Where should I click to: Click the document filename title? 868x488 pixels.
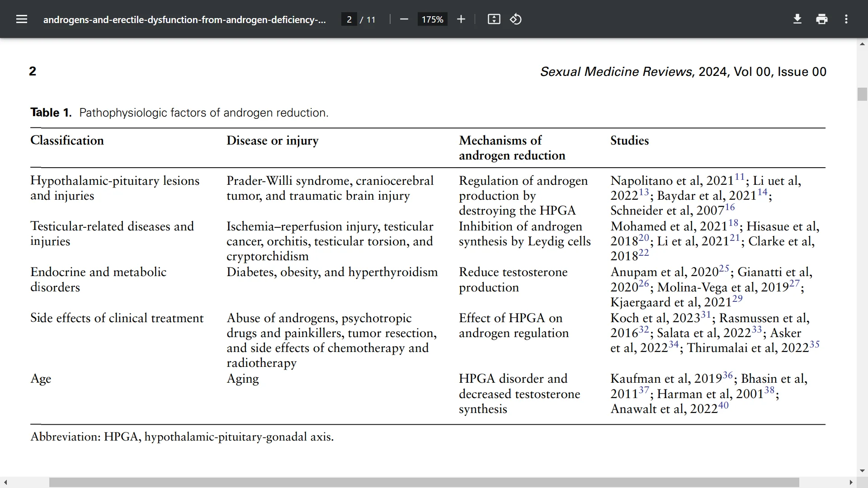pos(184,19)
